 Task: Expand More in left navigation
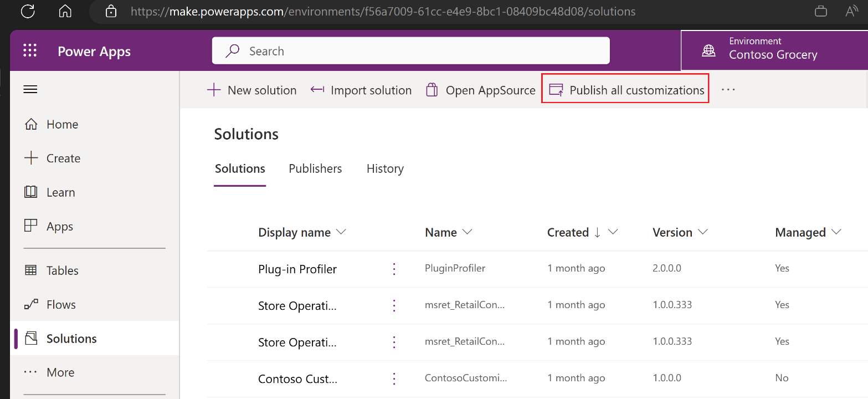click(94, 372)
